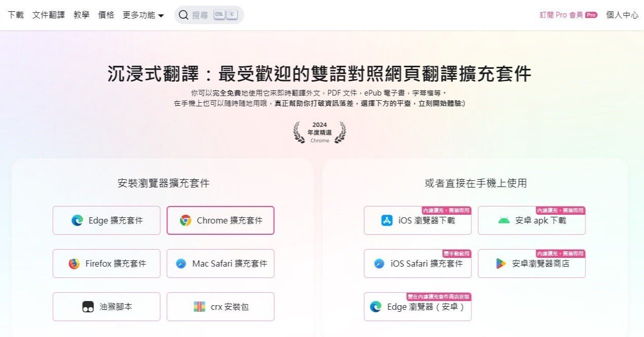Expand the 更多功能 dropdown menu
The width and height of the screenshot is (644, 337).
[x=143, y=15]
